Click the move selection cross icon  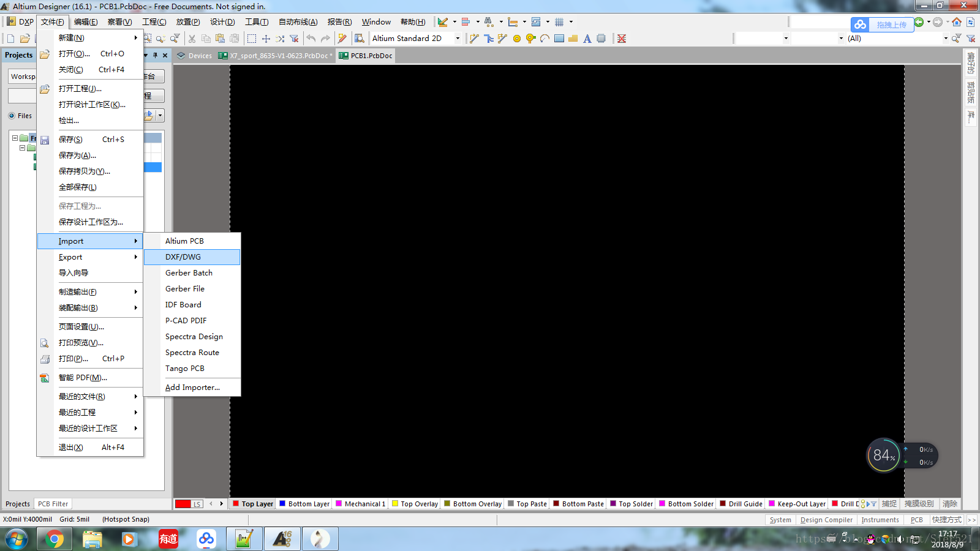click(266, 39)
